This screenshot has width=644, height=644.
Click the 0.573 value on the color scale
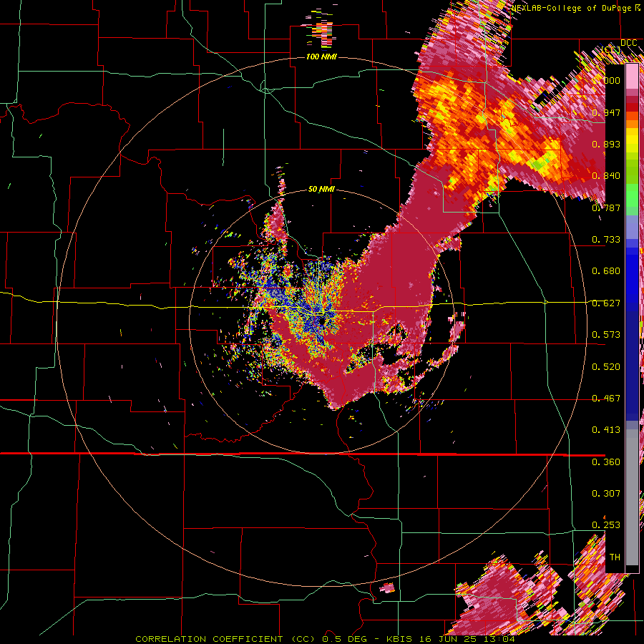[606, 335]
